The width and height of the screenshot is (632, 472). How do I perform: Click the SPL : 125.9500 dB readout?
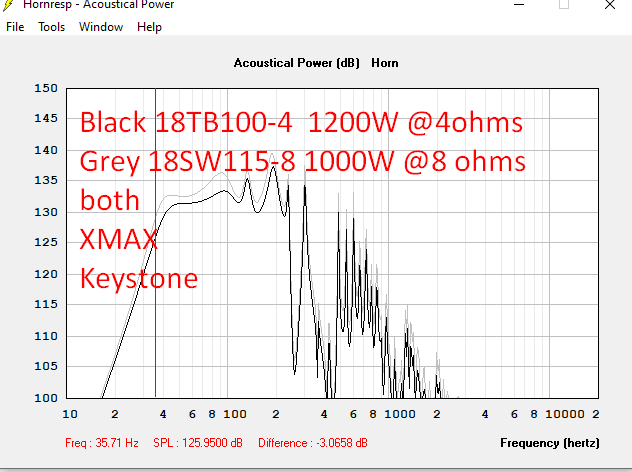(x=198, y=443)
